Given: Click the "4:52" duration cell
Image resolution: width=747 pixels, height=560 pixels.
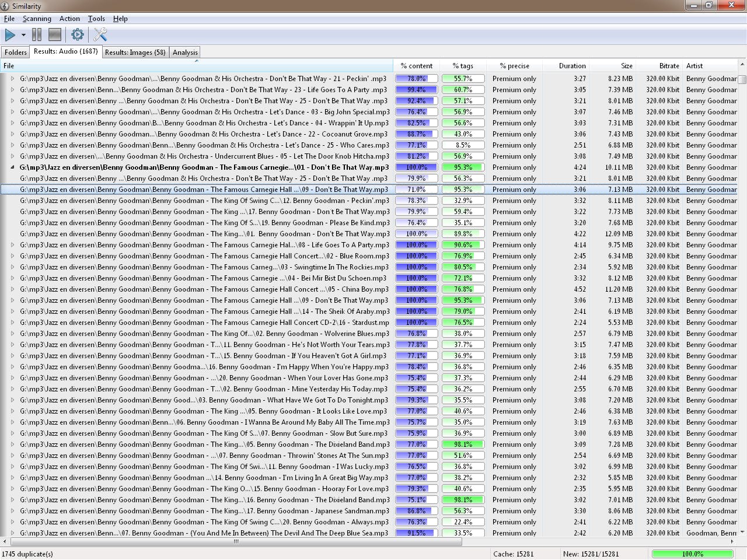Looking at the screenshot, I should [580, 289].
